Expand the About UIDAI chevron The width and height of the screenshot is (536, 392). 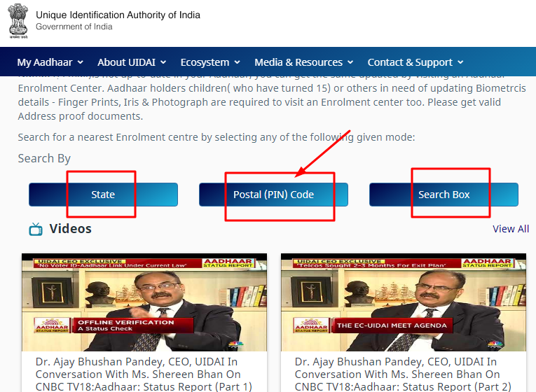(163, 62)
